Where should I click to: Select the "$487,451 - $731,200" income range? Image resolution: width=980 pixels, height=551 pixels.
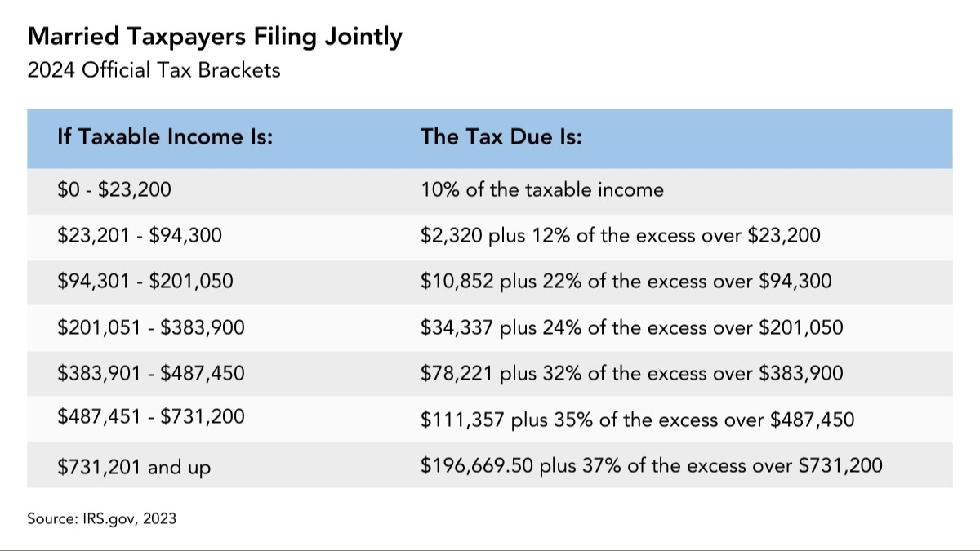coord(150,419)
